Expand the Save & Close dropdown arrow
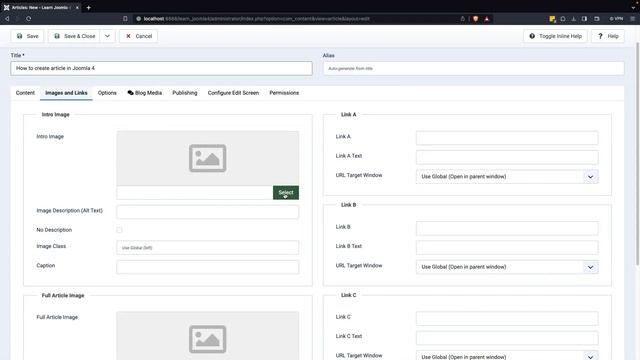The height and width of the screenshot is (360, 640). tap(107, 36)
